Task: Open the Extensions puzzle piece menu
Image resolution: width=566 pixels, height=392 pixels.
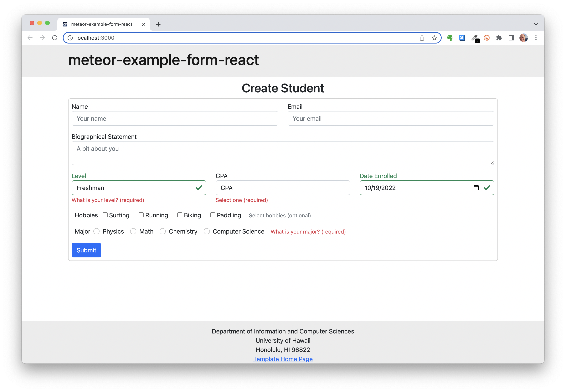Action: coord(499,38)
